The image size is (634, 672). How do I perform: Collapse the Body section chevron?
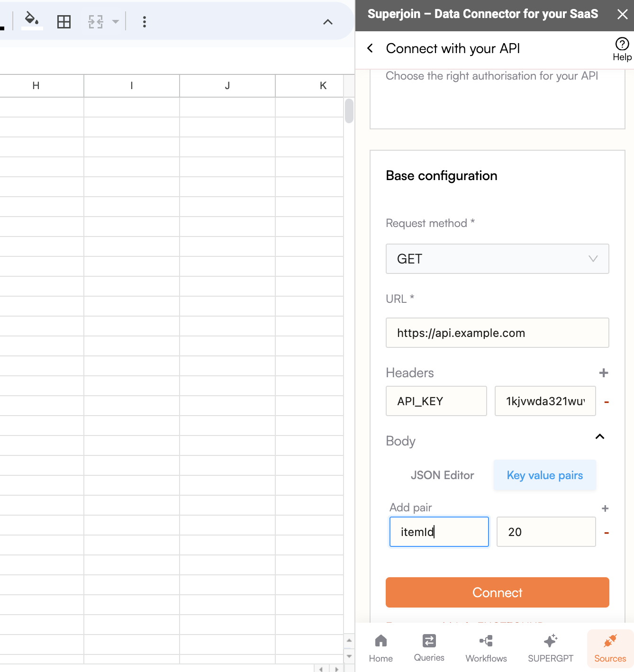(x=600, y=436)
